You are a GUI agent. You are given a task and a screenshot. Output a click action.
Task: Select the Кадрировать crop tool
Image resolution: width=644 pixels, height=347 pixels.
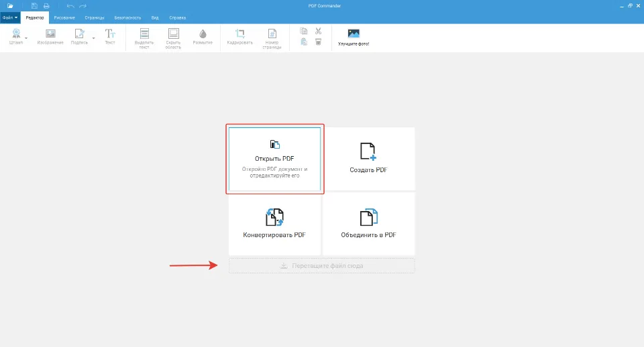[x=240, y=36]
